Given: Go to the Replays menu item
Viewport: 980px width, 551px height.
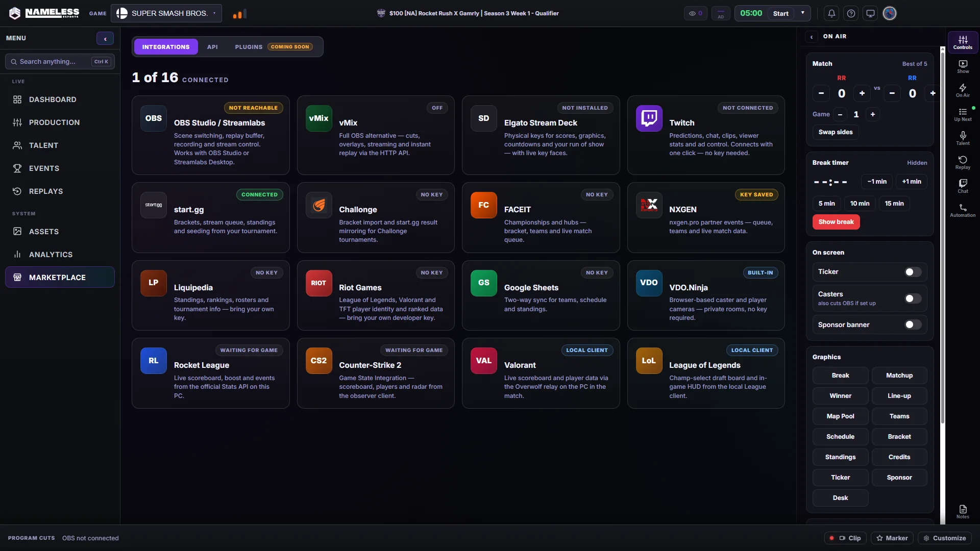Looking at the screenshot, I should pos(60,191).
